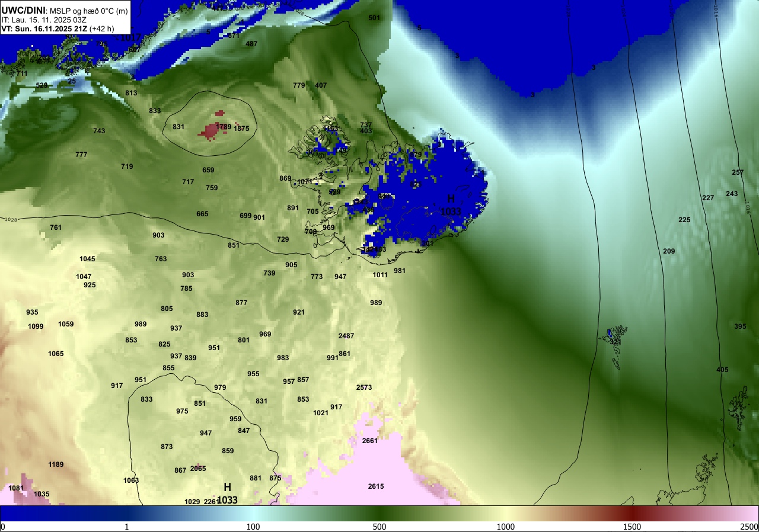Click the map value 407
This screenshot has width=759, height=532.
tap(321, 85)
